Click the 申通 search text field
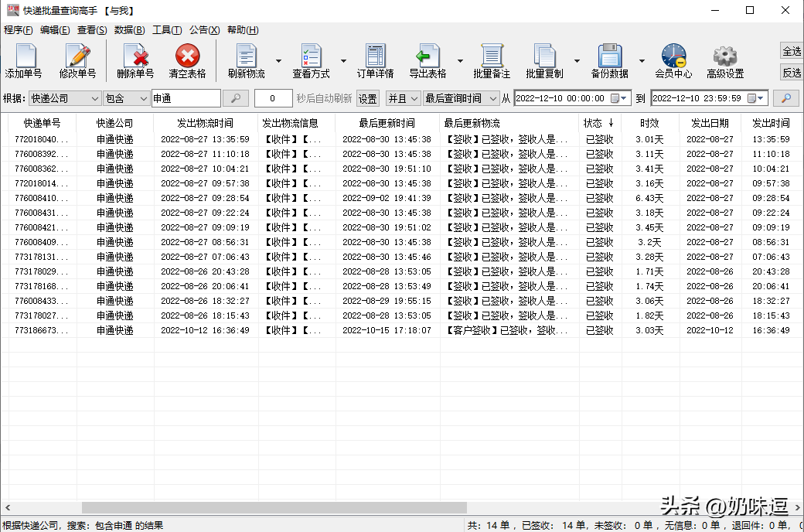 pyautogui.click(x=186, y=98)
